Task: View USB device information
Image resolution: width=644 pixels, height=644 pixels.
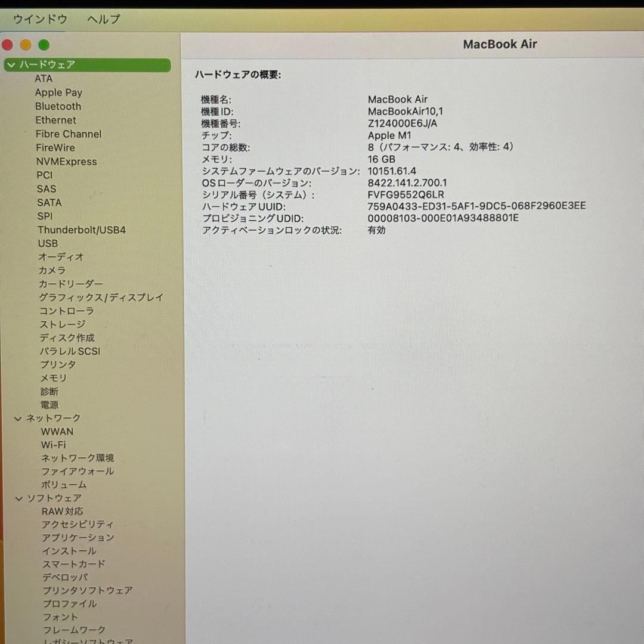Action: click(x=48, y=243)
